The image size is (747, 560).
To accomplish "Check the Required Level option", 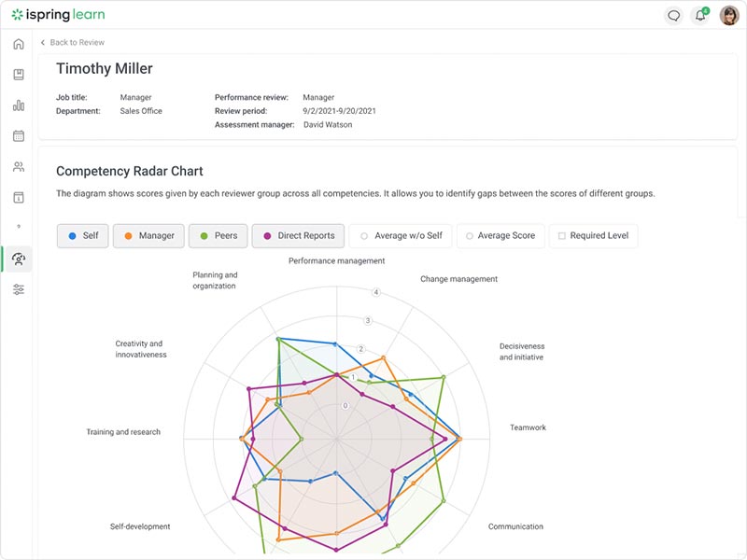I will coord(592,236).
